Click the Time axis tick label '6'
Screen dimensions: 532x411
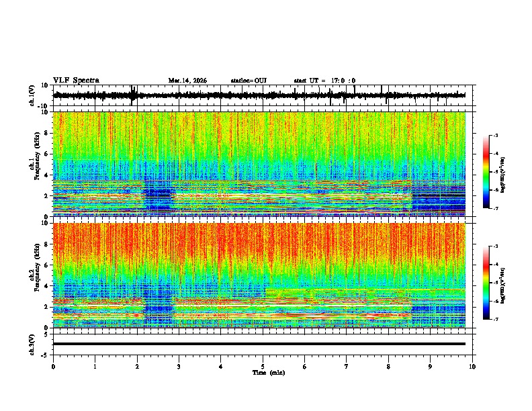click(304, 367)
